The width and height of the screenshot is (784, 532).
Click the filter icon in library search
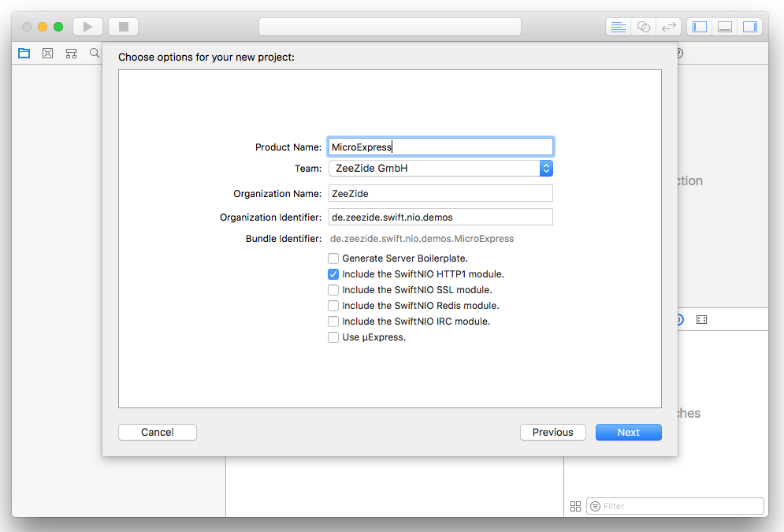tap(595, 506)
